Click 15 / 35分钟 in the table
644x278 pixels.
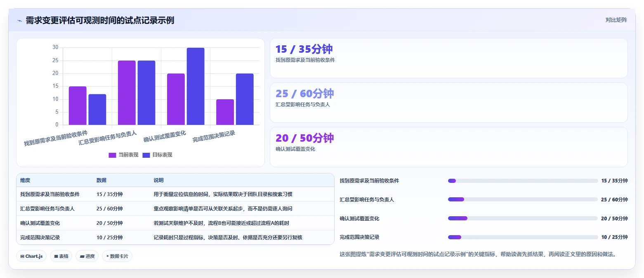[110, 194]
